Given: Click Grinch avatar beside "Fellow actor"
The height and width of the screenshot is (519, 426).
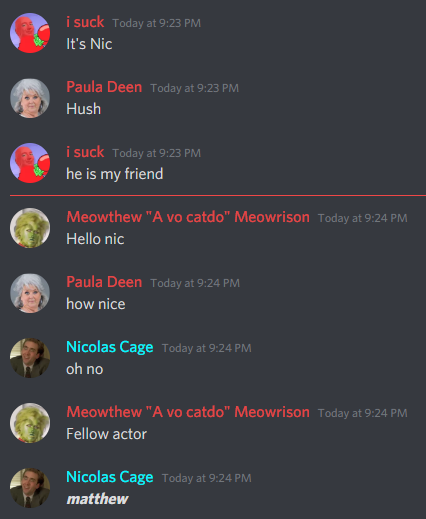Looking at the screenshot, I should point(30,423).
